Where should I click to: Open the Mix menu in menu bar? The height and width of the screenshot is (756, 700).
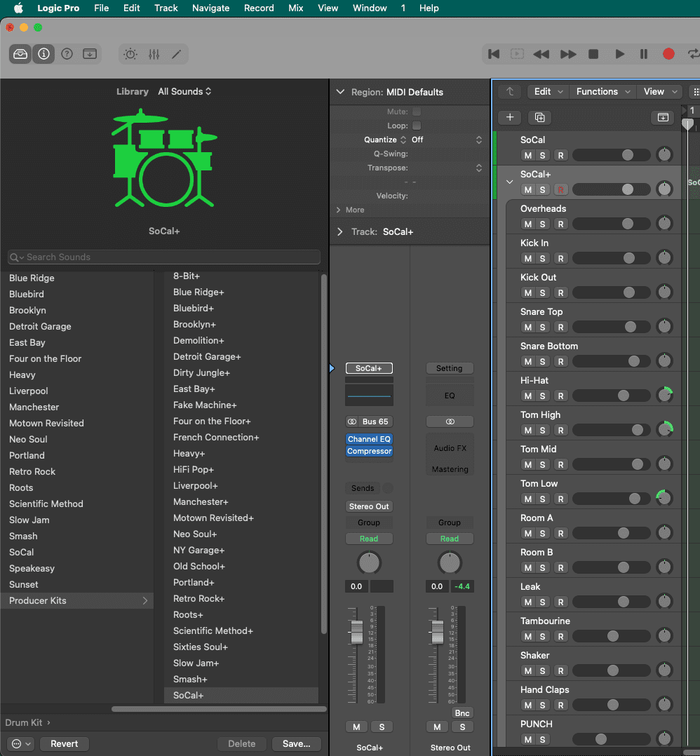coord(296,8)
